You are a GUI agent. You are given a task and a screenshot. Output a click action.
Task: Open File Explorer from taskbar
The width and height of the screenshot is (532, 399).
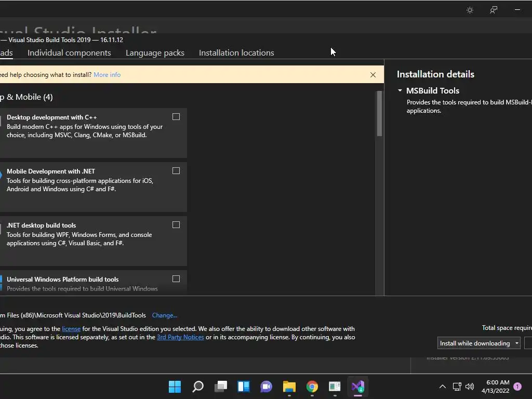point(289,387)
